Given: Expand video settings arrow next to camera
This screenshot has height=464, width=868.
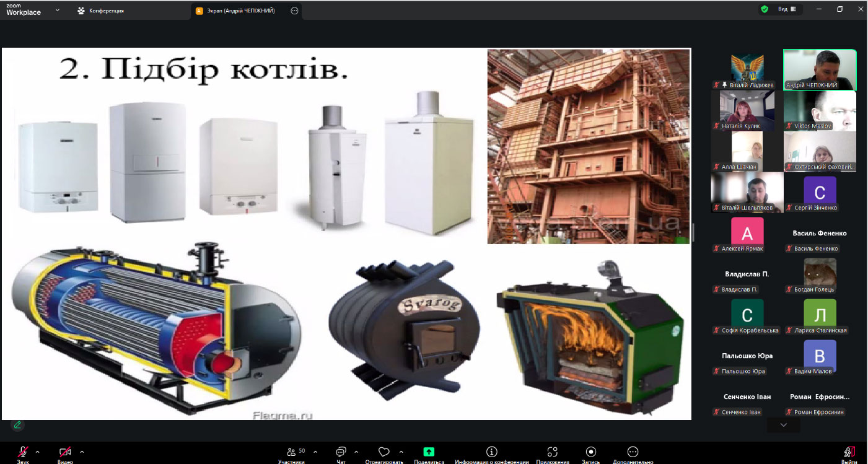Looking at the screenshot, I should [x=82, y=452].
